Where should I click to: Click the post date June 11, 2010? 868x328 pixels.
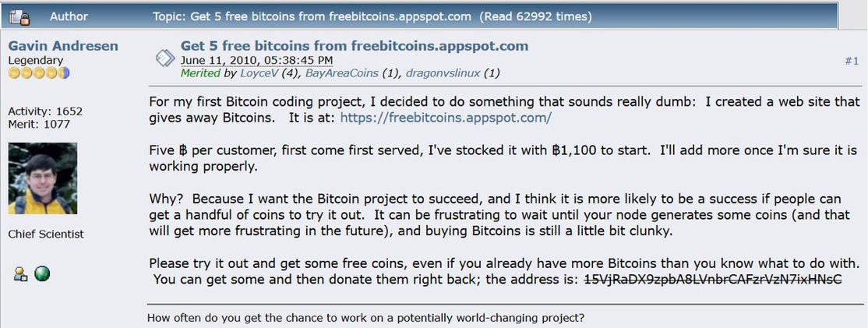(x=256, y=60)
